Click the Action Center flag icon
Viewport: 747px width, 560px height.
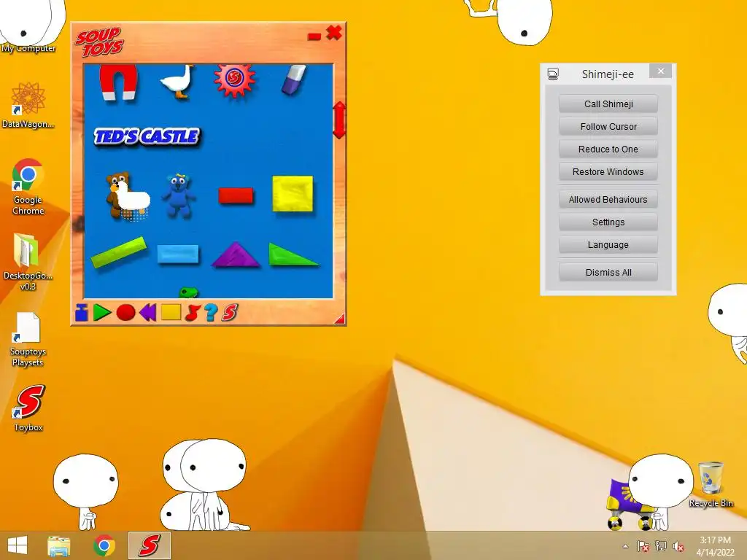[x=643, y=546]
